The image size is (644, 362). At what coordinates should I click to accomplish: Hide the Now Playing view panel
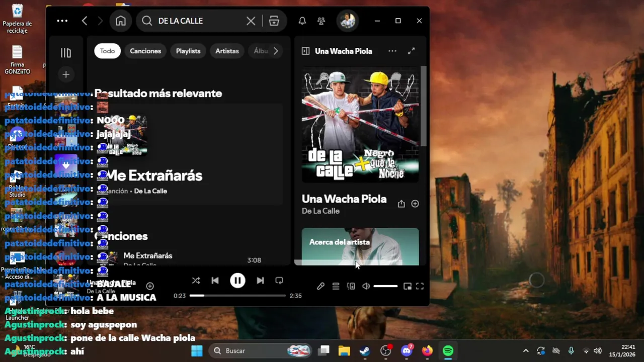(305, 51)
